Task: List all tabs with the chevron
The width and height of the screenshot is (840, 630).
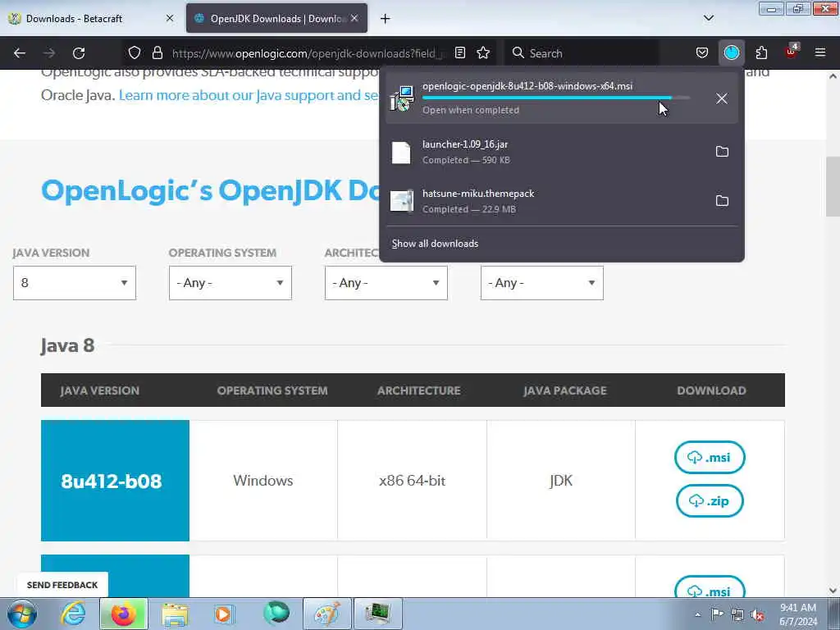Action: (708, 18)
